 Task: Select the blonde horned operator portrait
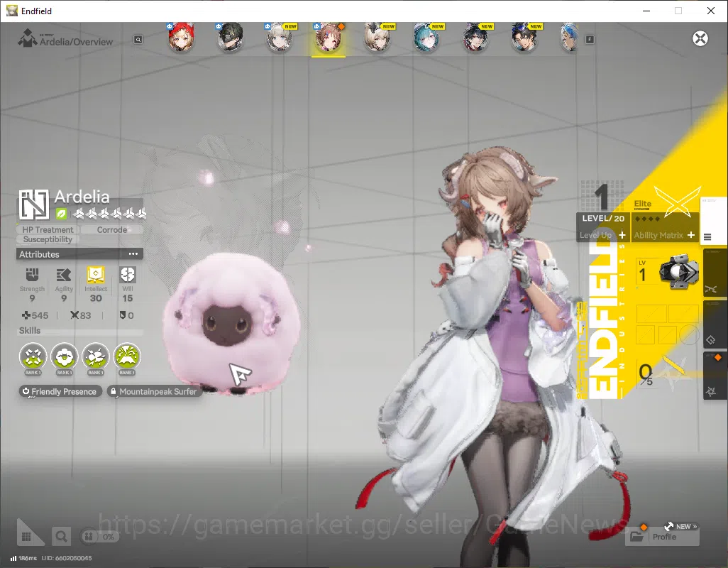(377, 38)
